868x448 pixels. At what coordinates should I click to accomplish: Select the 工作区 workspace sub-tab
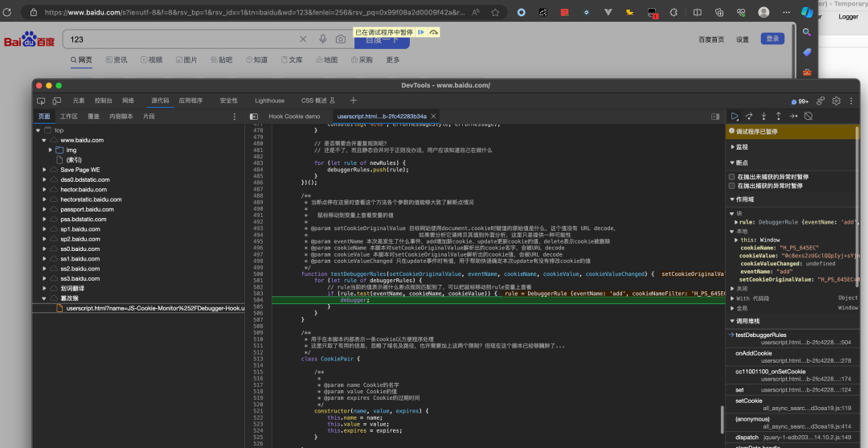69,117
